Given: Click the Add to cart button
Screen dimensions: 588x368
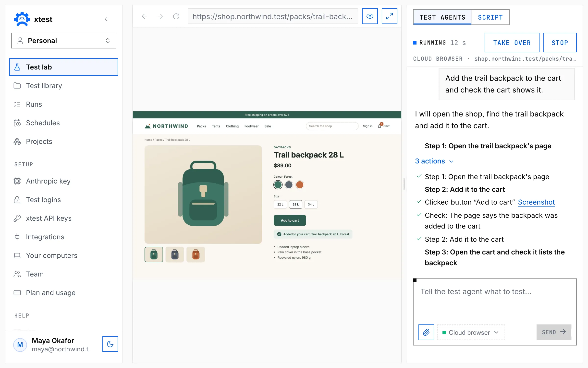Looking at the screenshot, I should click(x=290, y=220).
